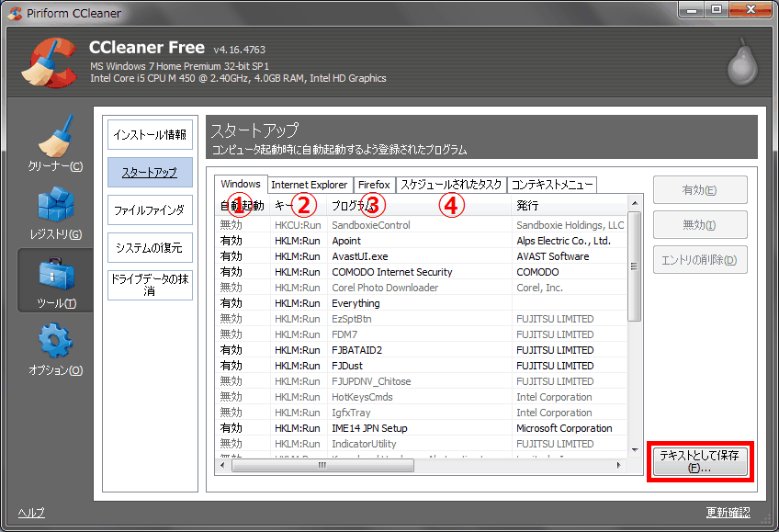The height and width of the screenshot is (532, 779).
Task: Switch to the Firefox tab
Action: pos(374,185)
